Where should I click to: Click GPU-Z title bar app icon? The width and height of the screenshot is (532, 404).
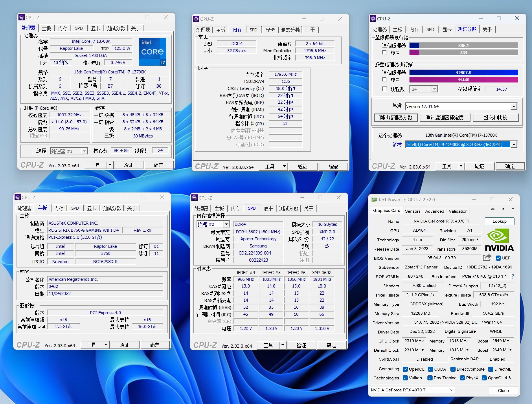pos(374,200)
